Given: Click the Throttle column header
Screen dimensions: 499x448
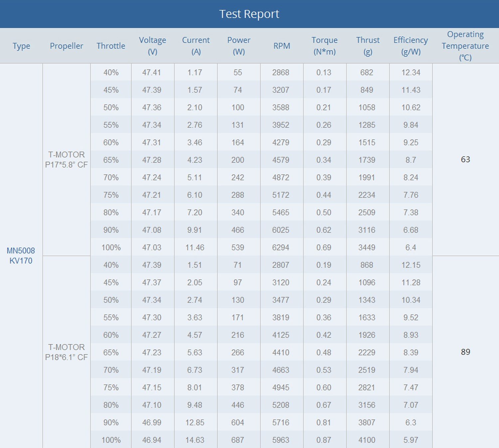Looking at the screenshot, I should click(111, 46).
